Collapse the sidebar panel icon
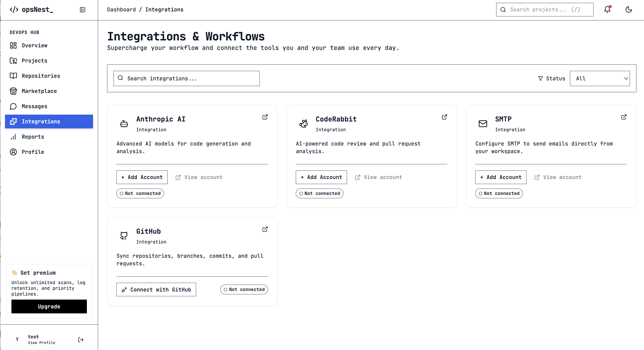 [83, 10]
